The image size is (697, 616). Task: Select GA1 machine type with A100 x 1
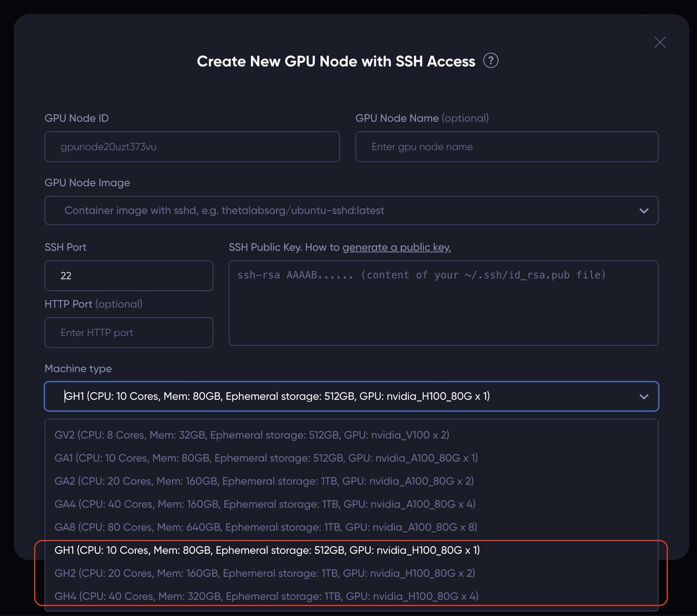351,458
